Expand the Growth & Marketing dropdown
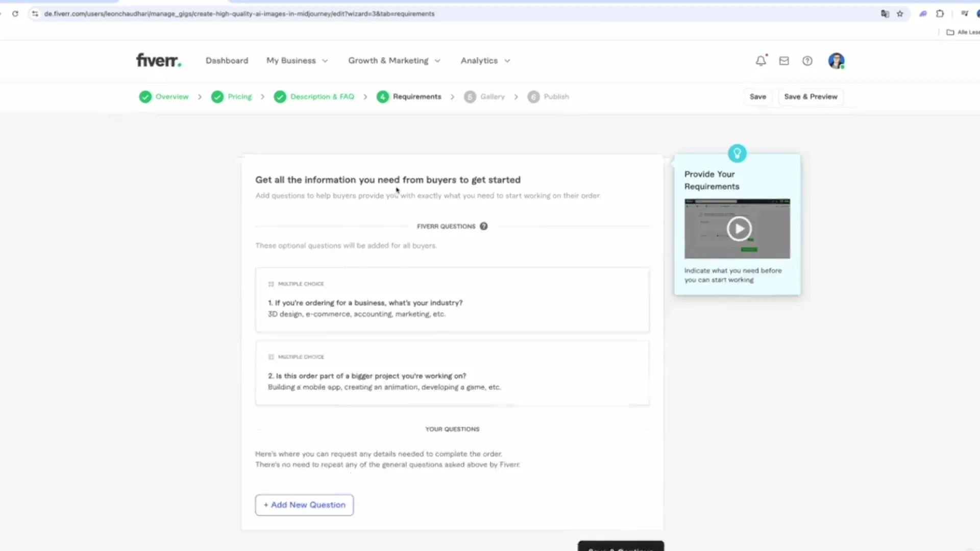Image resolution: width=980 pixels, height=551 pixels. click(394, 61)
